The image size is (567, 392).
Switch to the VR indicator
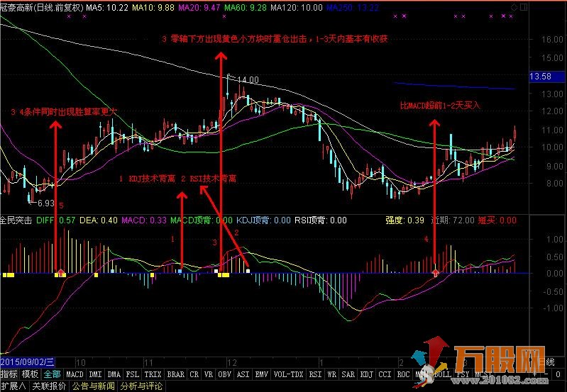(x=209, y=374)
